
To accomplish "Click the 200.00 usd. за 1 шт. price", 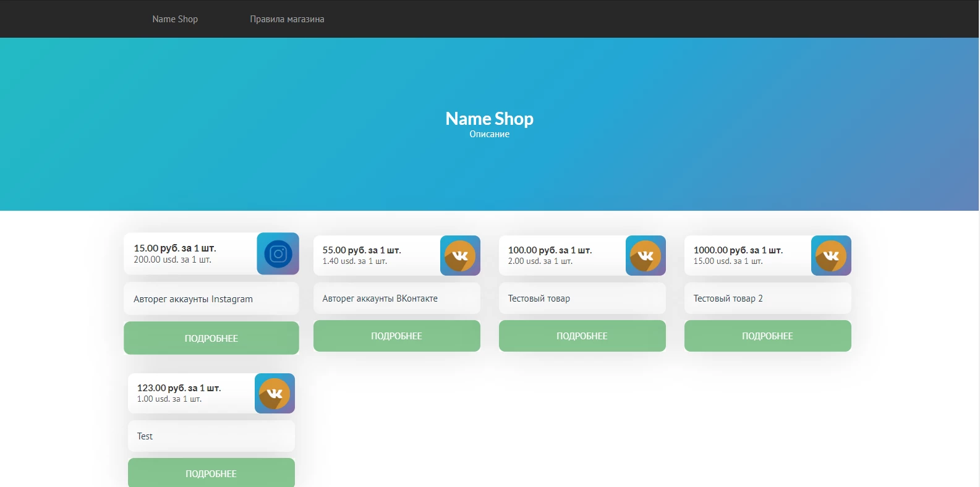I will coord(173,260).
